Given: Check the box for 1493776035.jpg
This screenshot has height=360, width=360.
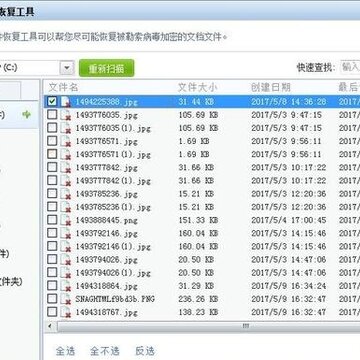Looking at the screenshot, I should tap(52, 114).
